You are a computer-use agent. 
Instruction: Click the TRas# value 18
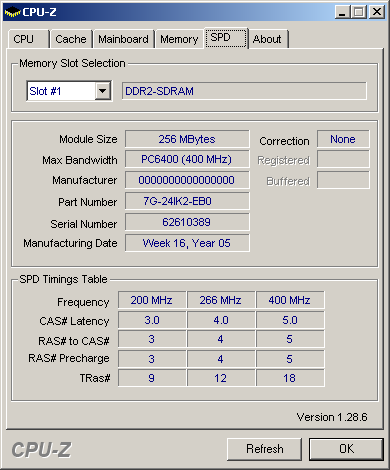290,378
